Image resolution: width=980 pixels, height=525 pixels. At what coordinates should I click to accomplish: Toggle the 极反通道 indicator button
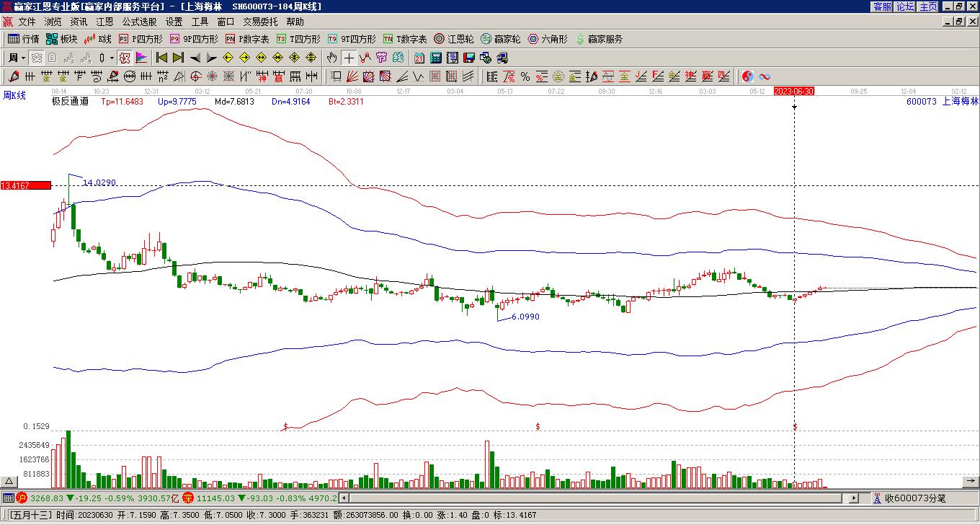(70, 102)
